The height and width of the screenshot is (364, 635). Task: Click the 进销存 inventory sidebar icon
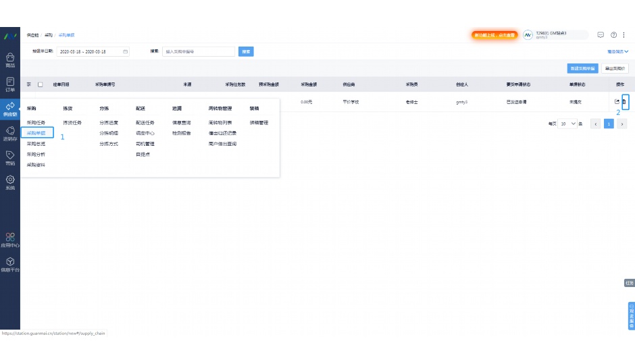[10, 133]
